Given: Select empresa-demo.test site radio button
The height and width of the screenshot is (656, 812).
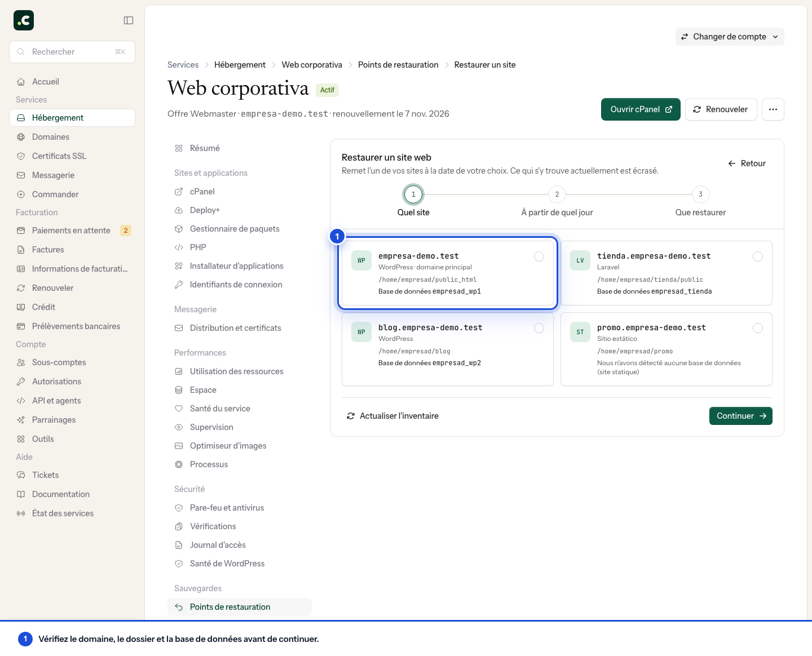Looking at the screenshot, I should click(539, 256).
